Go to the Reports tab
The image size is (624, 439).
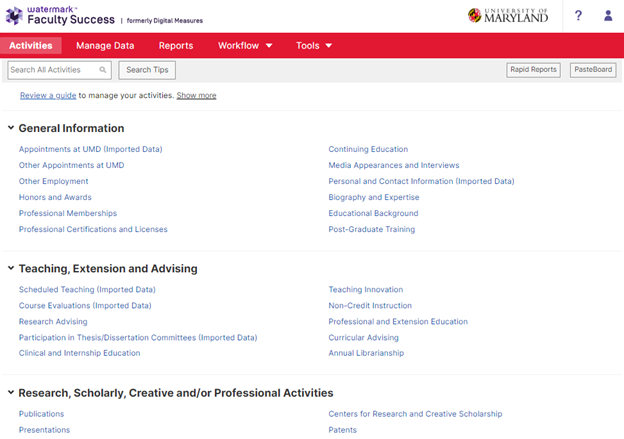176,46
